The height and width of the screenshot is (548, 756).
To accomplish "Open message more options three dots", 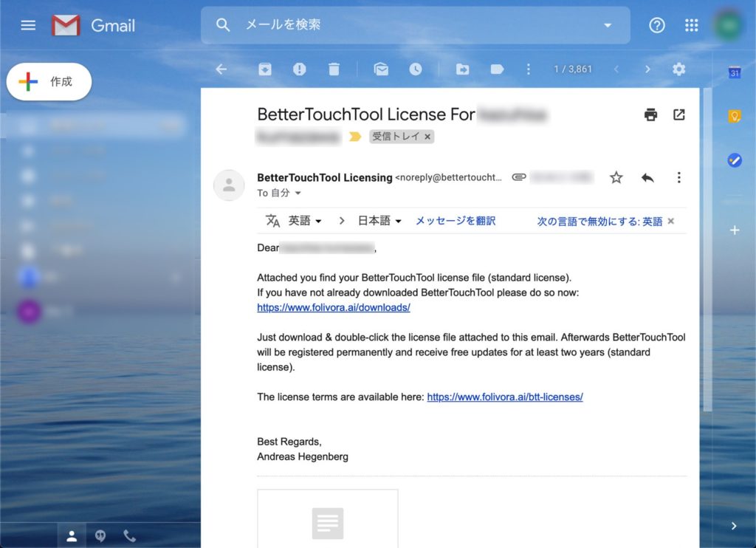I will [x=679, y=177].
